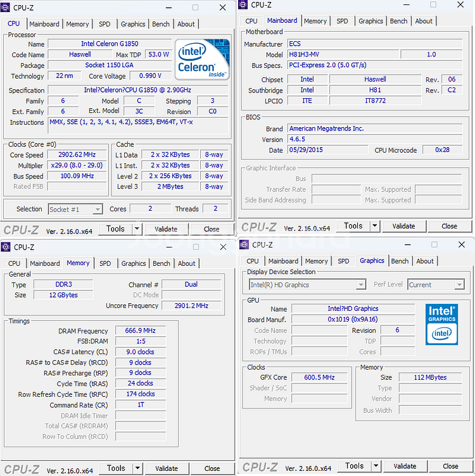Open the Socket #1 selection dropdown

[x=75, y=209]
